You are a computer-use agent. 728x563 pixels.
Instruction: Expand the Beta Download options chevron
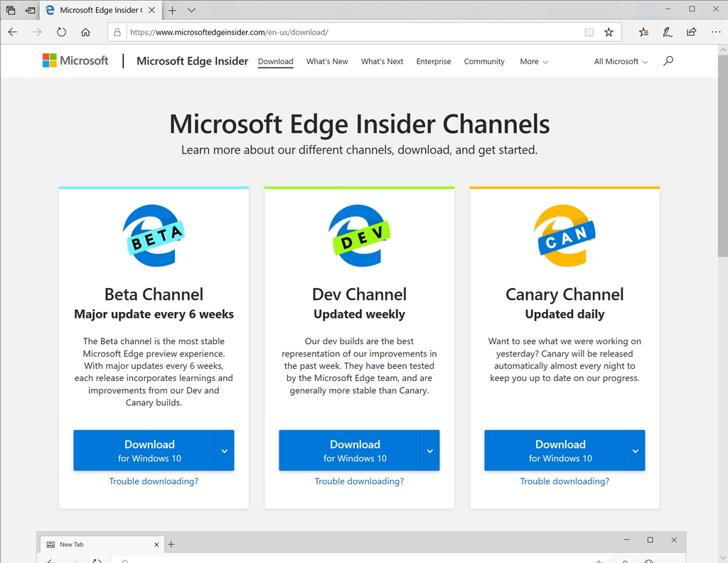(x=225, y=450)
